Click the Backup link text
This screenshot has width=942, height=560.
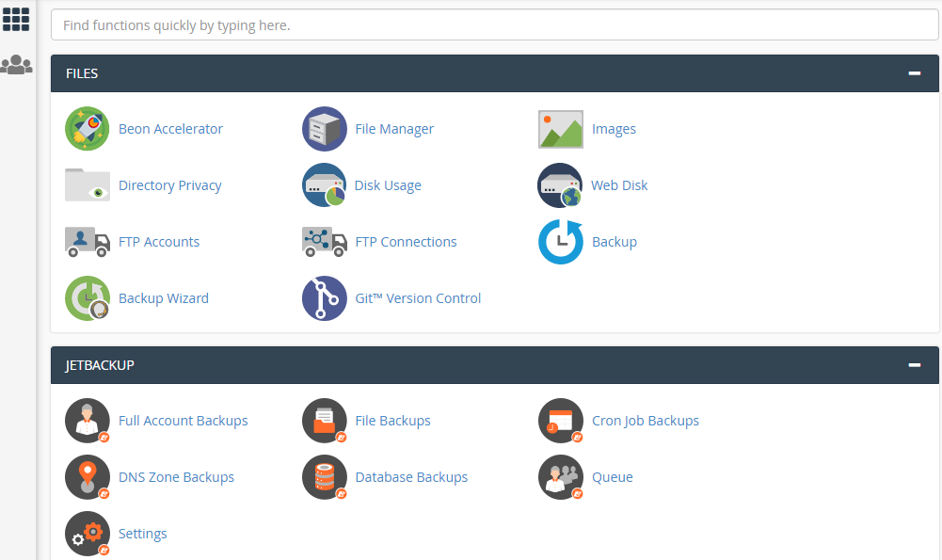point(614,242)
